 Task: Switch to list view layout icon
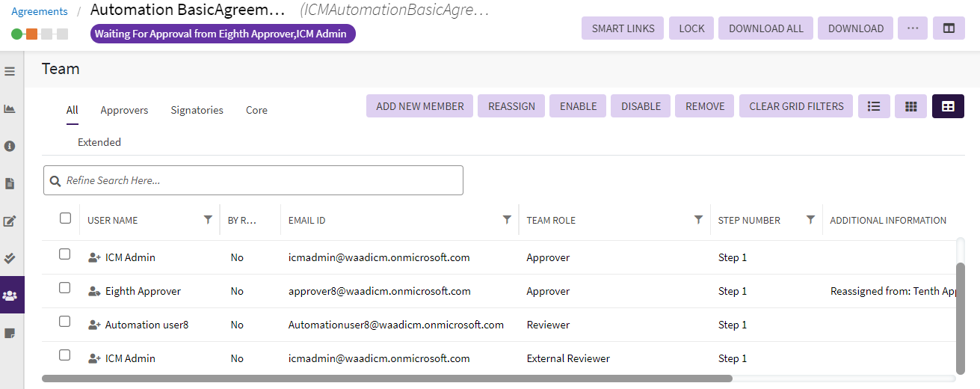[873, 106]
